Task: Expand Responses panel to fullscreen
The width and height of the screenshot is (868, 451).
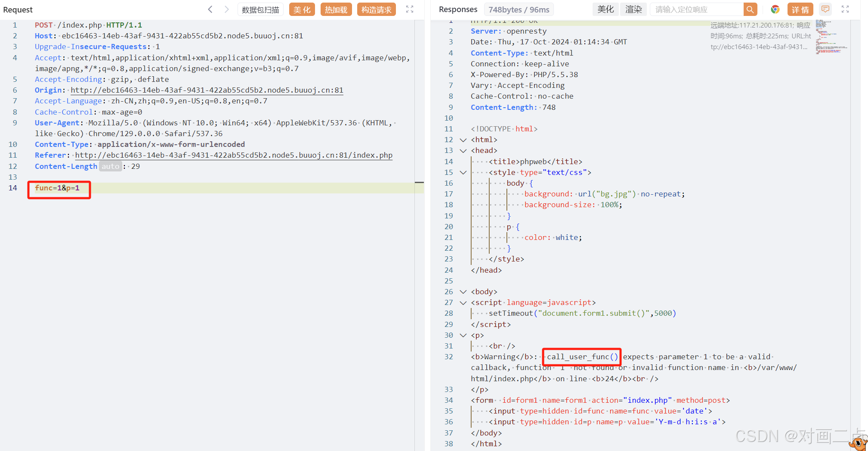Action: pos(845,9)
